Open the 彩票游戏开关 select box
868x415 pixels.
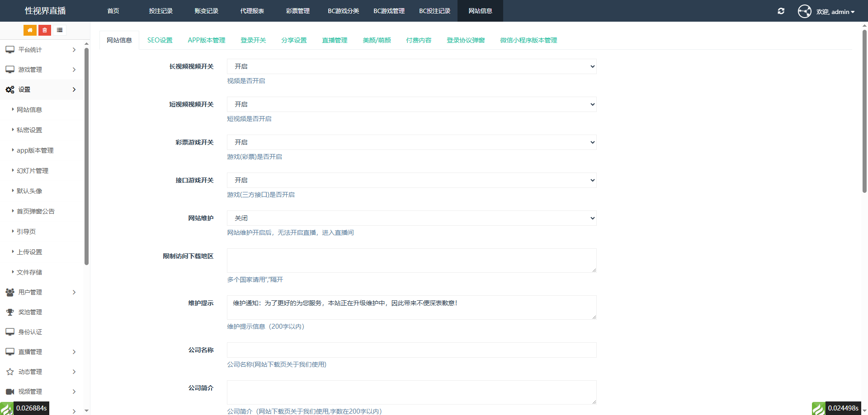coord(411,142)
